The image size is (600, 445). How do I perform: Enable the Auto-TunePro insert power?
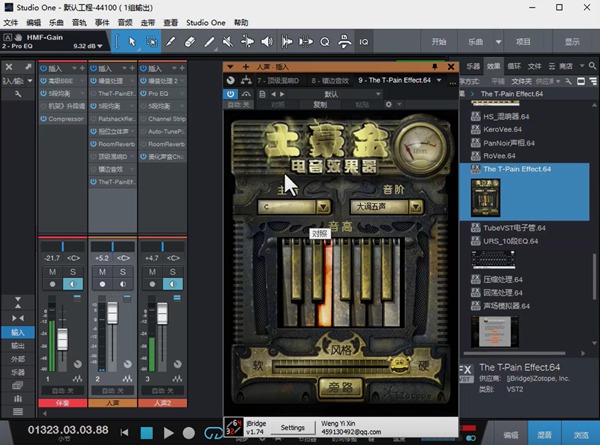[x=143, y=132]
